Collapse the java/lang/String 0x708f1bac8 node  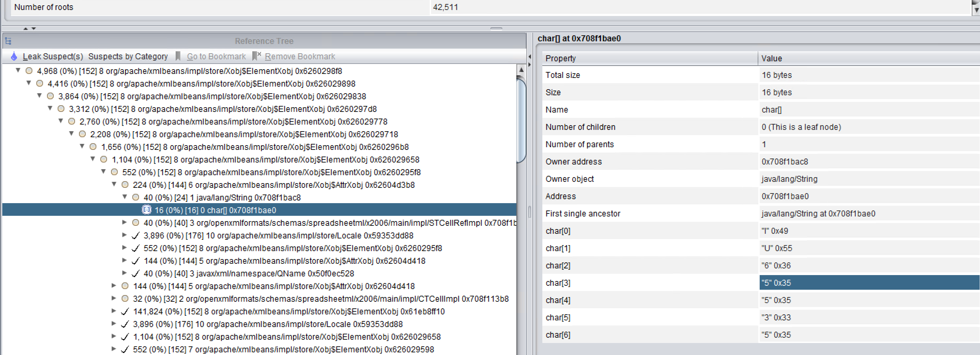point(124,197)
